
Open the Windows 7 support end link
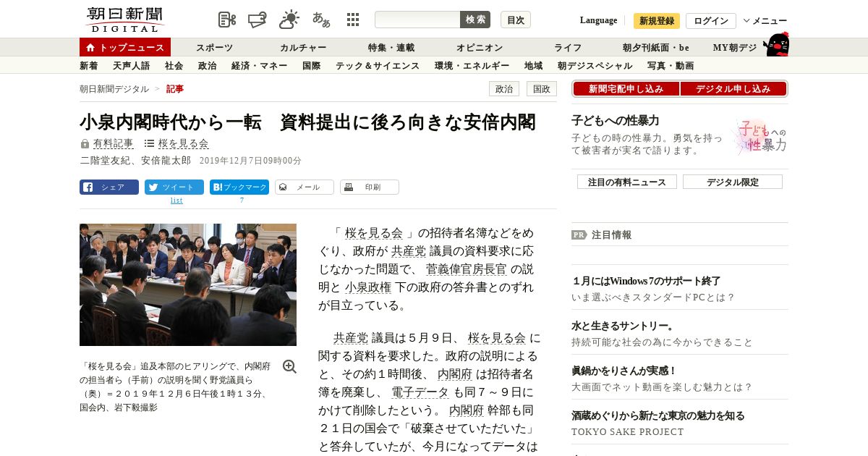pyautogui.click(x=646, y=281)
